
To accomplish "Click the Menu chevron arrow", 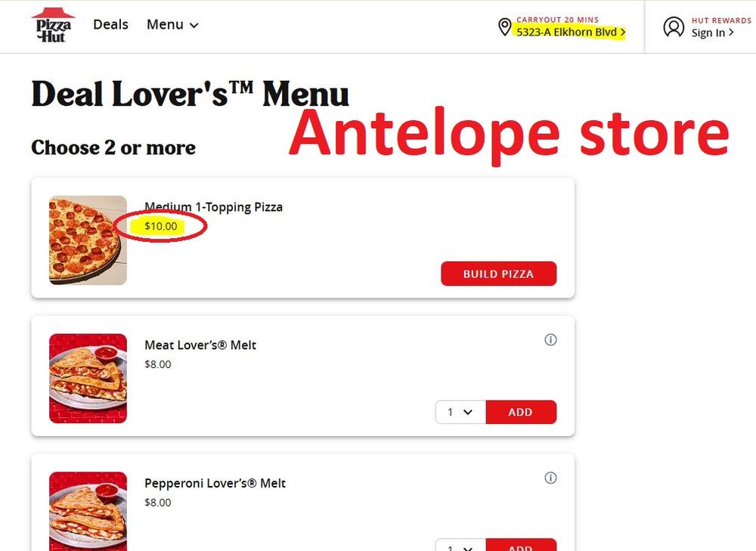I will 194,26.
